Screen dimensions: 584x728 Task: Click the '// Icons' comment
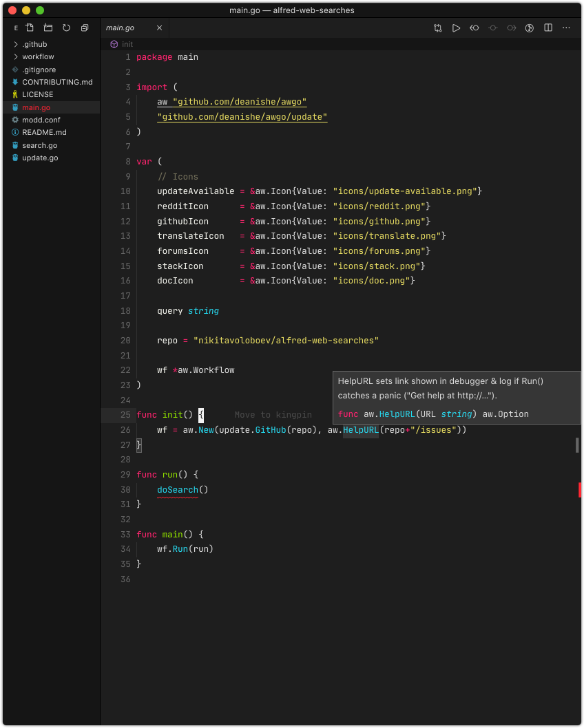point(178,177)
